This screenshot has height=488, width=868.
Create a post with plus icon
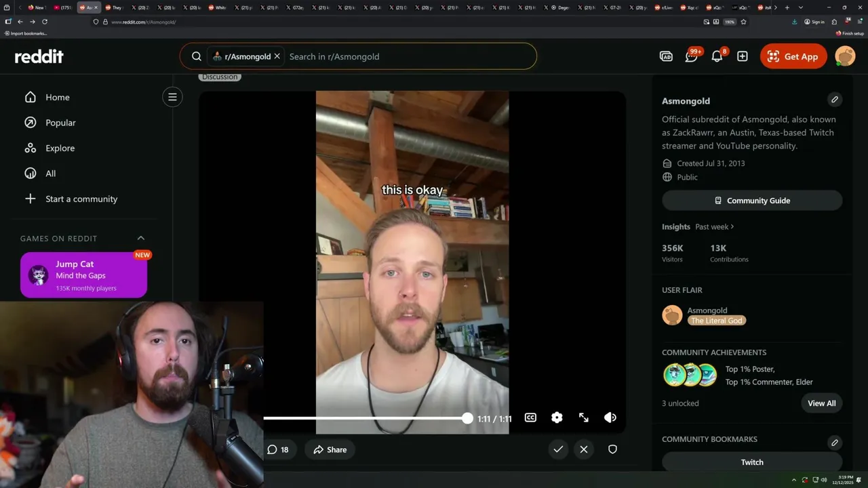click(743, 56)
